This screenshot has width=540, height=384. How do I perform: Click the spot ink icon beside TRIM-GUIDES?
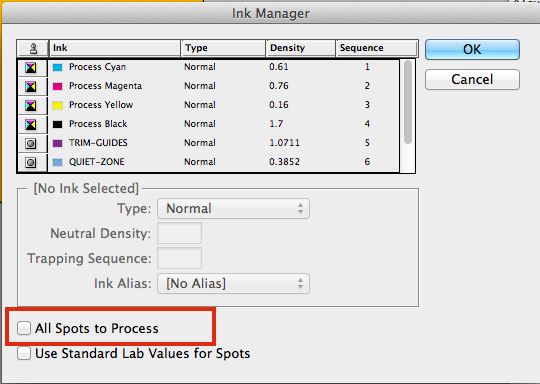pyautogui.click(x=31, y=143)
